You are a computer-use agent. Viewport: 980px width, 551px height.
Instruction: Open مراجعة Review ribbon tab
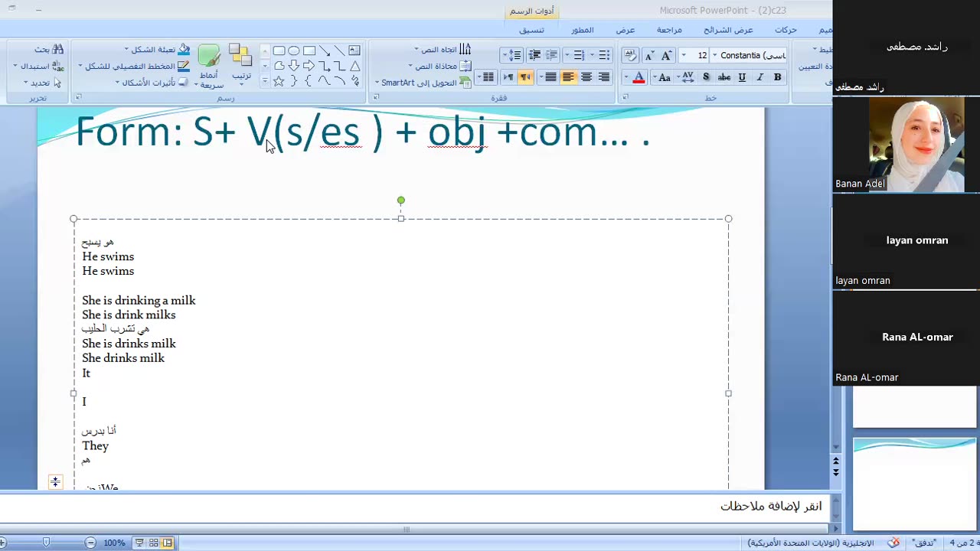(x=669, y=30)
